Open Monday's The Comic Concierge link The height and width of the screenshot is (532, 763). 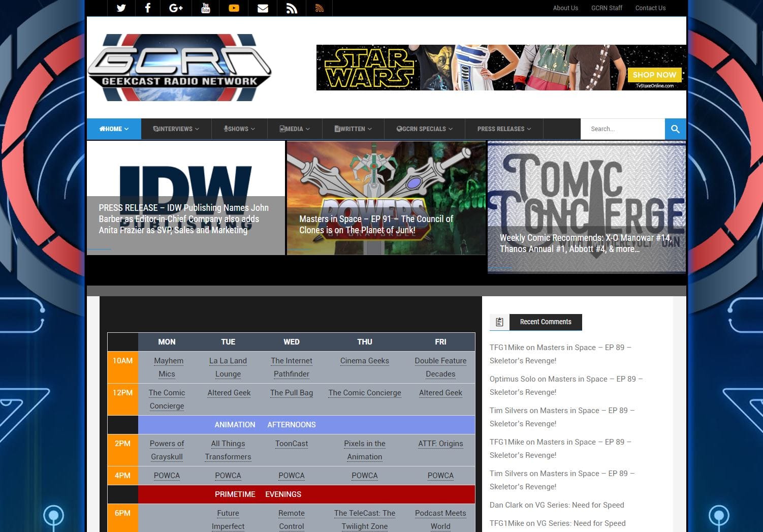pyautogui.click(x=167, y=399)
